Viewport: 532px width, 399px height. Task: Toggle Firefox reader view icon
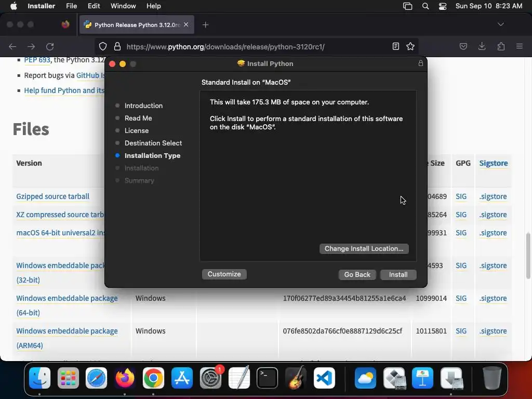tap(395, 46)
